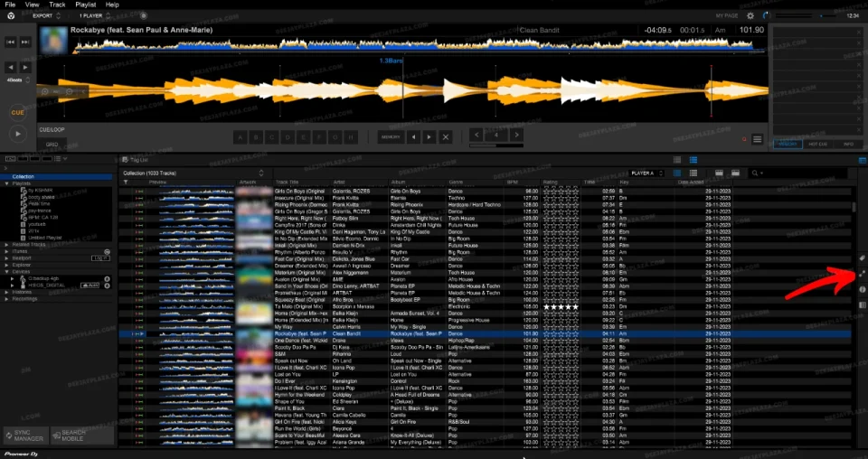This screenshot has width=868, height=459.
Task: Toggle the Auto button for H:EOS_DIGITAL
Action: [x=90, y=286]
